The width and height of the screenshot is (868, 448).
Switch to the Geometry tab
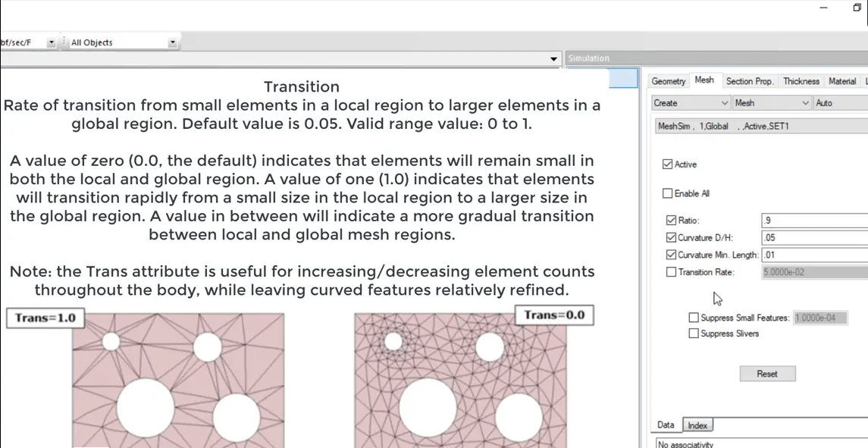(x=668, y=81)
